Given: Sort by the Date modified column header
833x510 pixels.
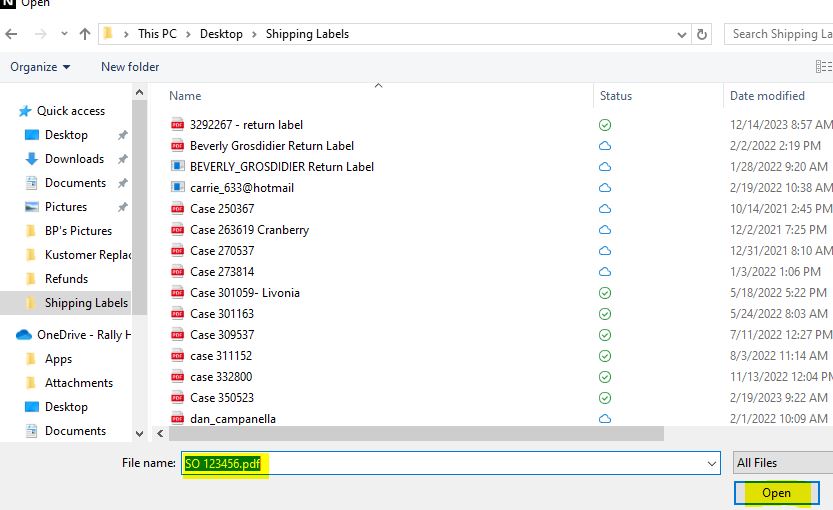Looking at the screenshot, I should click(767, 96).
